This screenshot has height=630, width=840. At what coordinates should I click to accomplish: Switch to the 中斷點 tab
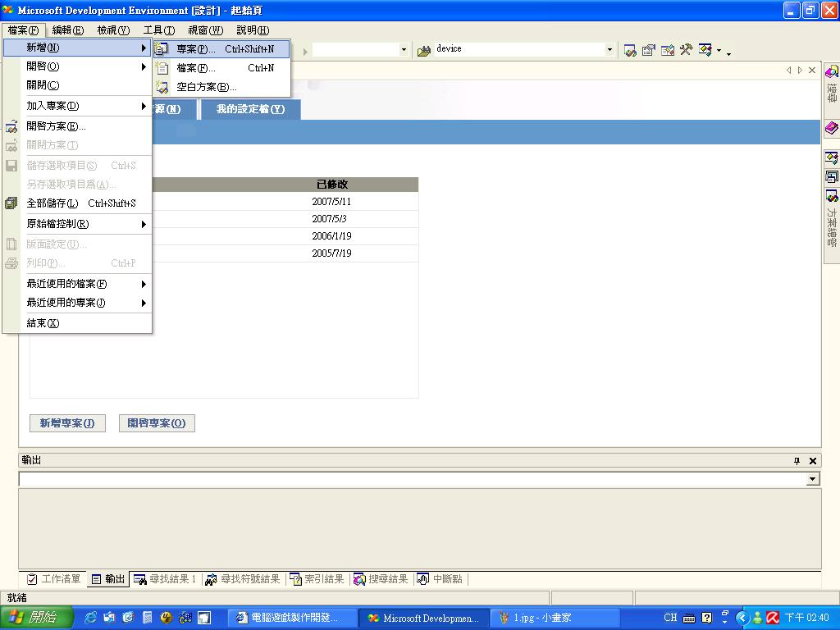pos(440,579)
